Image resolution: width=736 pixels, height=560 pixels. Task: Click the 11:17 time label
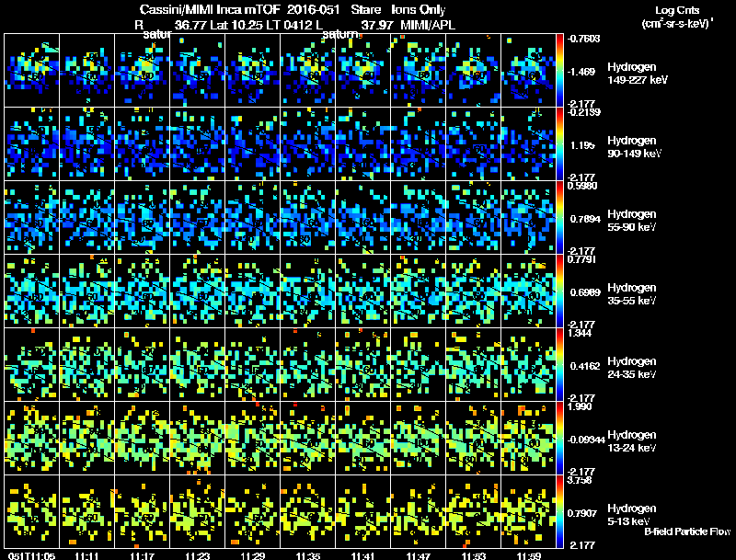(143, 556)
